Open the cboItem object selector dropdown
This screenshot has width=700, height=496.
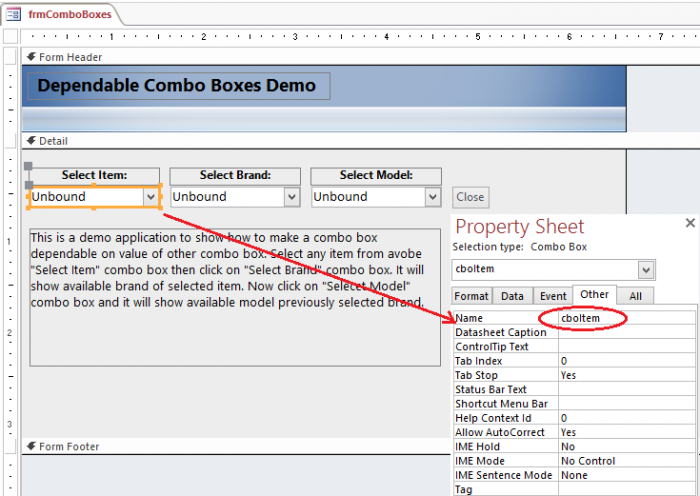click(646, 270)
